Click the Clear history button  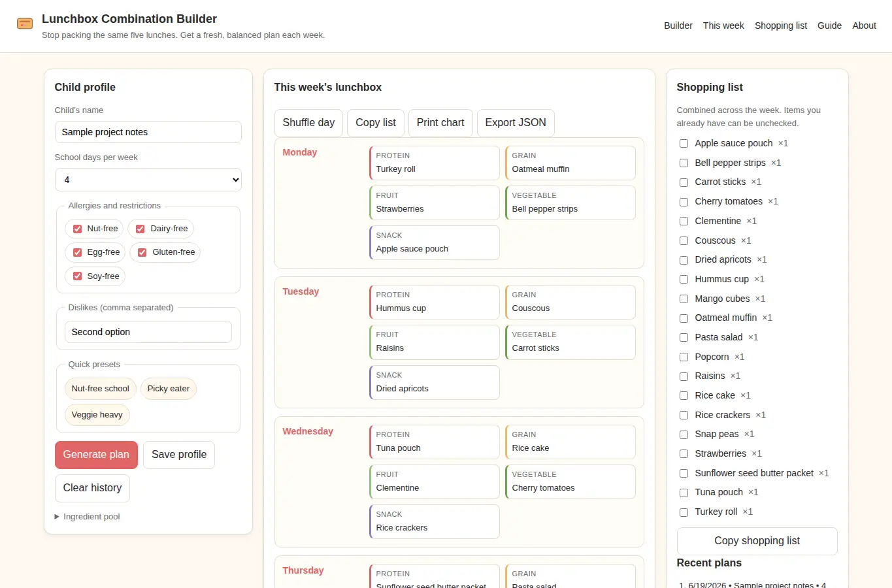coord(92,488)
